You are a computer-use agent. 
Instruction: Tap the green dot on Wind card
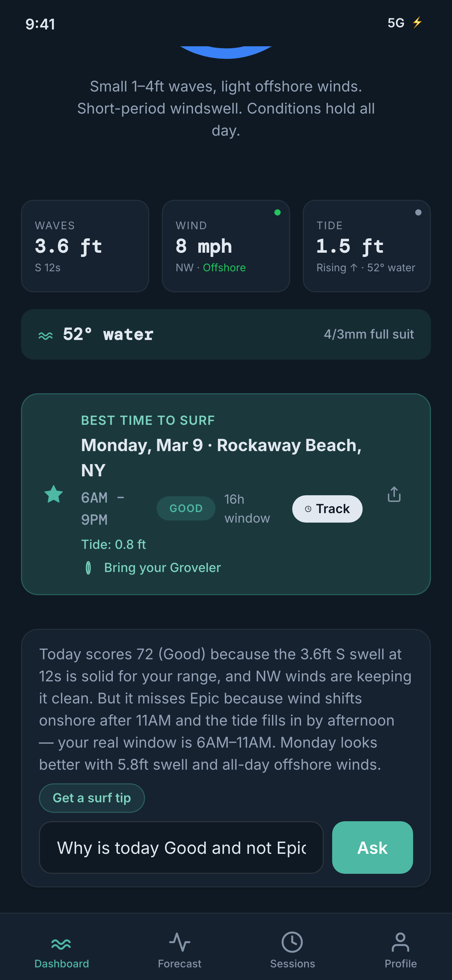[278, 213]
